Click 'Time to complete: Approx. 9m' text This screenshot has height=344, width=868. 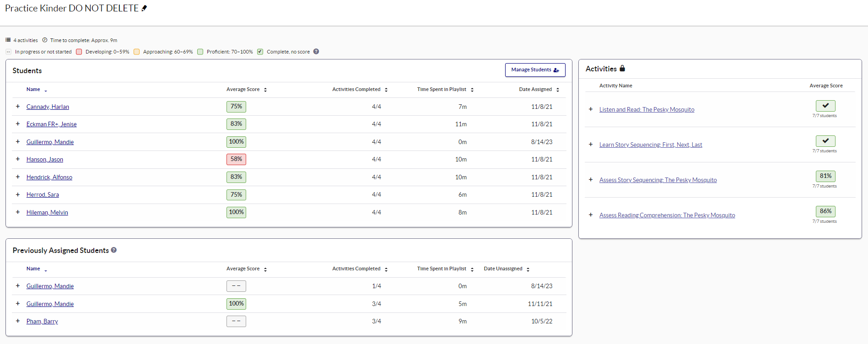click(84, 40)
